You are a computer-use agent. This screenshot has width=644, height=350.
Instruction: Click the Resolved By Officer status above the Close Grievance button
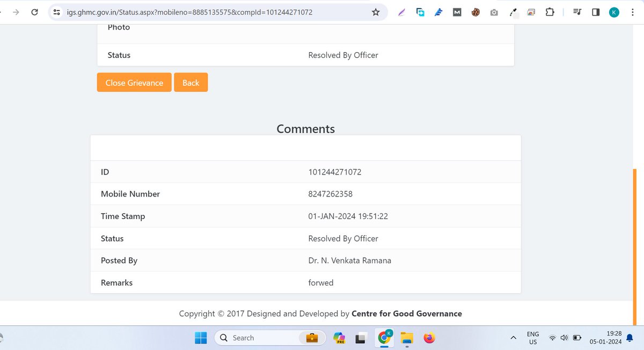pyautogui.click(x=343, y=55)
